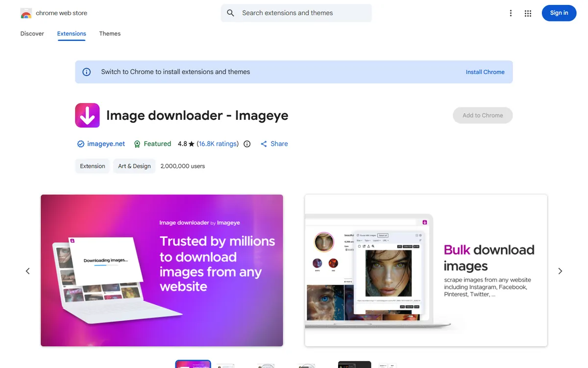Click the Imageye extension logo icon
The image size is (588, 368).
pos(87,115)
